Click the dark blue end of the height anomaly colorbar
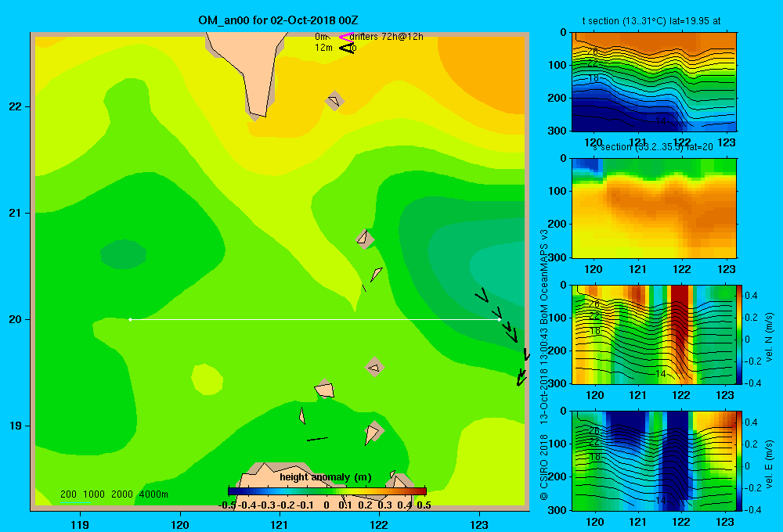The height and width of the screenshot is (532, 783). (233, 491)
